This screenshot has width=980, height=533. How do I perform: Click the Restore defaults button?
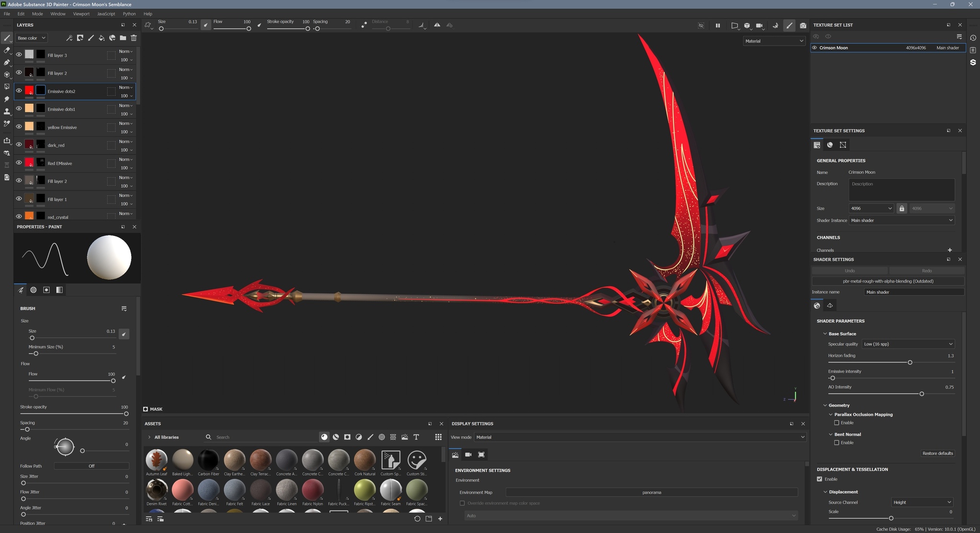[937, 453]
